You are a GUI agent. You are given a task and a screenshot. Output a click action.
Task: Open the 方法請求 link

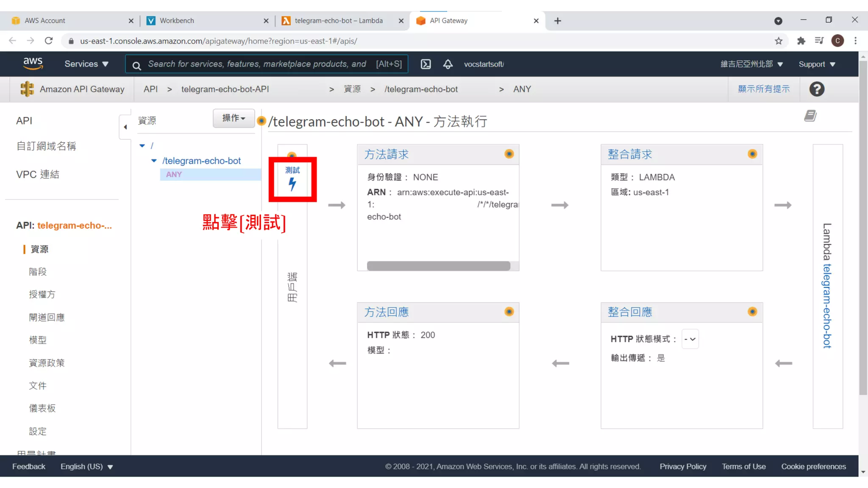386,154
